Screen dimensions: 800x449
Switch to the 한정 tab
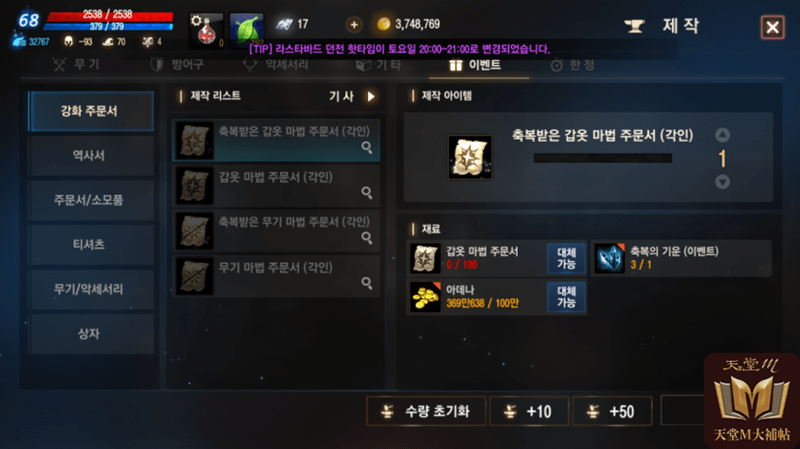pyautogui.click(x=572, y=65)
